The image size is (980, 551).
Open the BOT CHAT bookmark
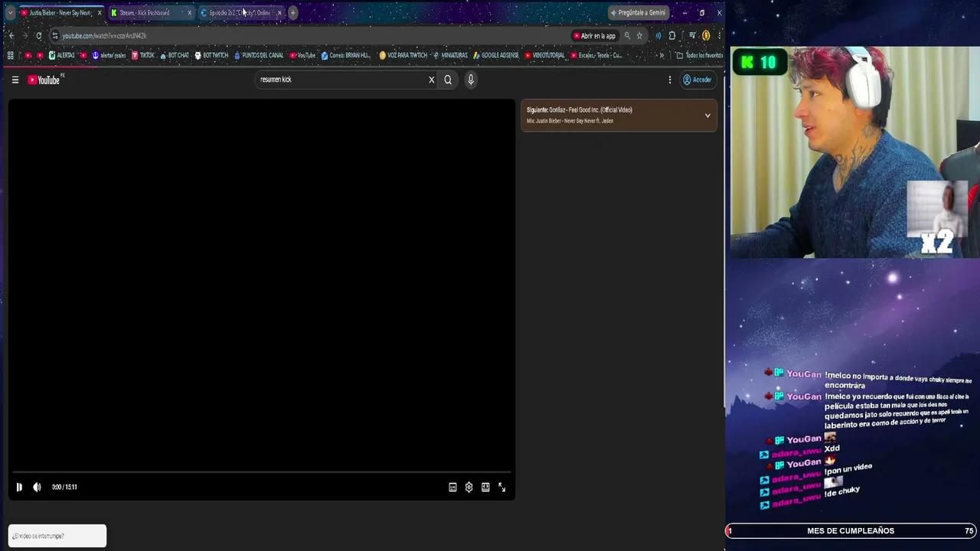point(175,55)
